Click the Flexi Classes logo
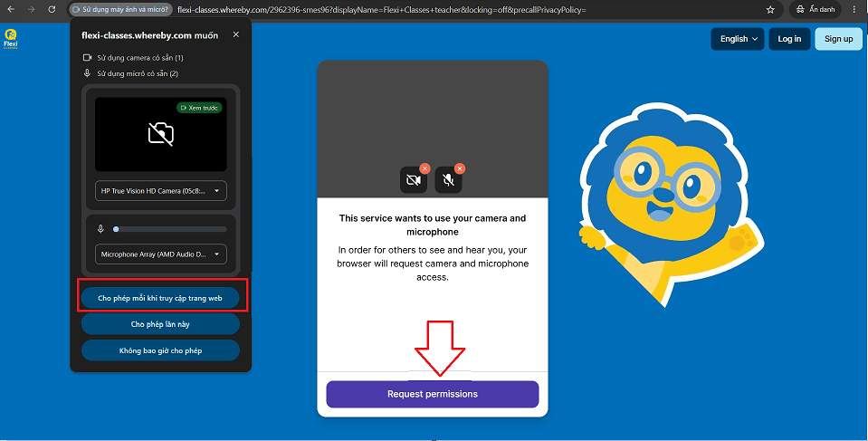This screenshot has height=441, width=868. 11,39
